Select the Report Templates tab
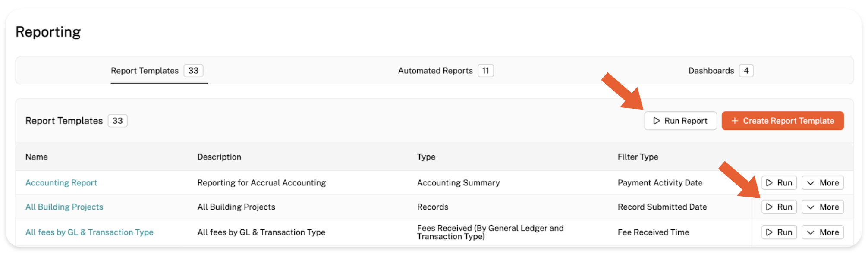The height and width of the screenshot is (257, 868). tap(145, 71)
